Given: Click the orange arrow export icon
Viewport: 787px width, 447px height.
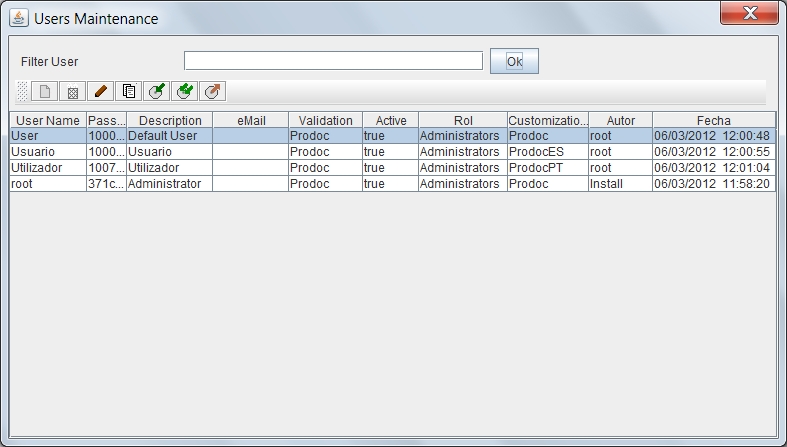Looking at the screenshot, I should (x=213, y=91).
